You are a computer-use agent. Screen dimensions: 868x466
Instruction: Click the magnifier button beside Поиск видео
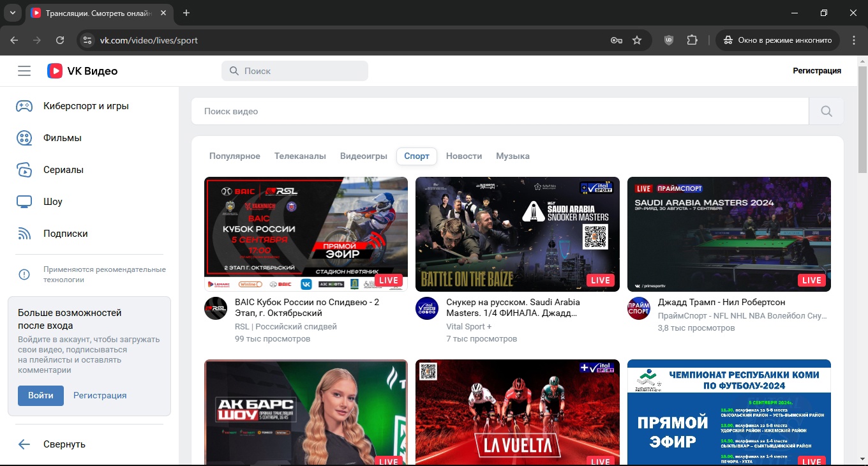coord(827,111)
